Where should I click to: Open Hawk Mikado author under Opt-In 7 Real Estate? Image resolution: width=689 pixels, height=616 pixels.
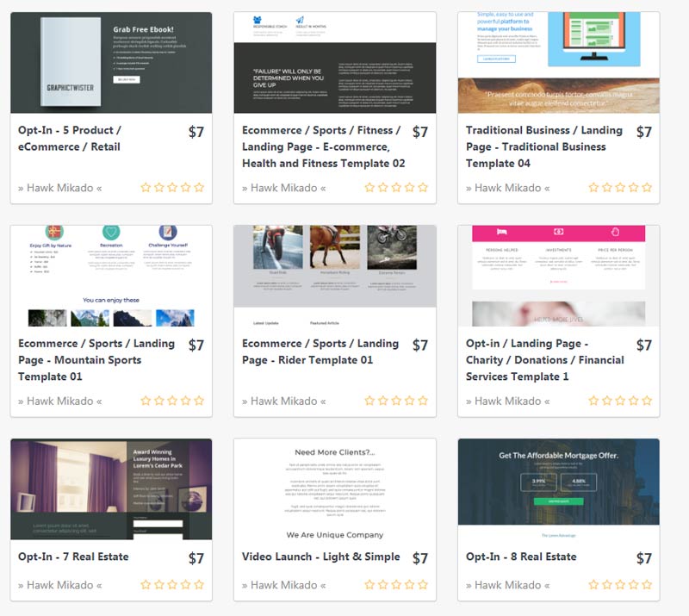pyautogui.click(x=59, y=585)
